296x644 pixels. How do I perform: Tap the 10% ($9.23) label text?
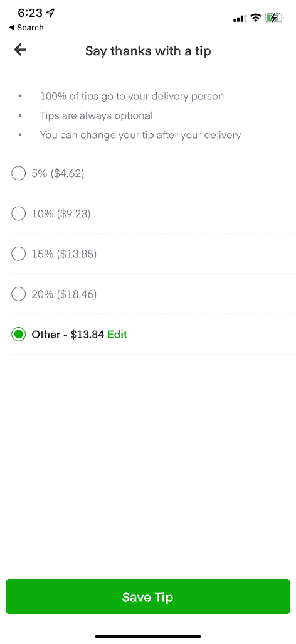(61, 214)
